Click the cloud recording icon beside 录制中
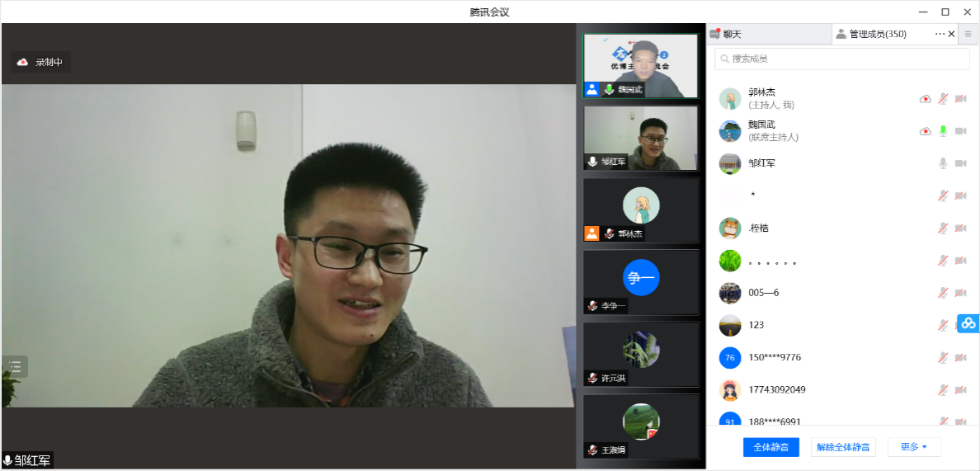This screenshot has height=471, width=980. tap(23, 62)
